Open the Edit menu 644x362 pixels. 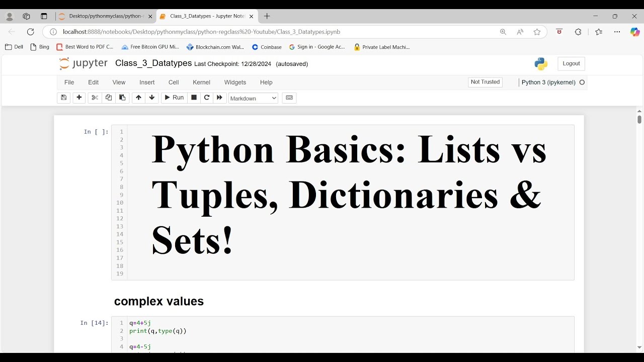pos(94,82)
